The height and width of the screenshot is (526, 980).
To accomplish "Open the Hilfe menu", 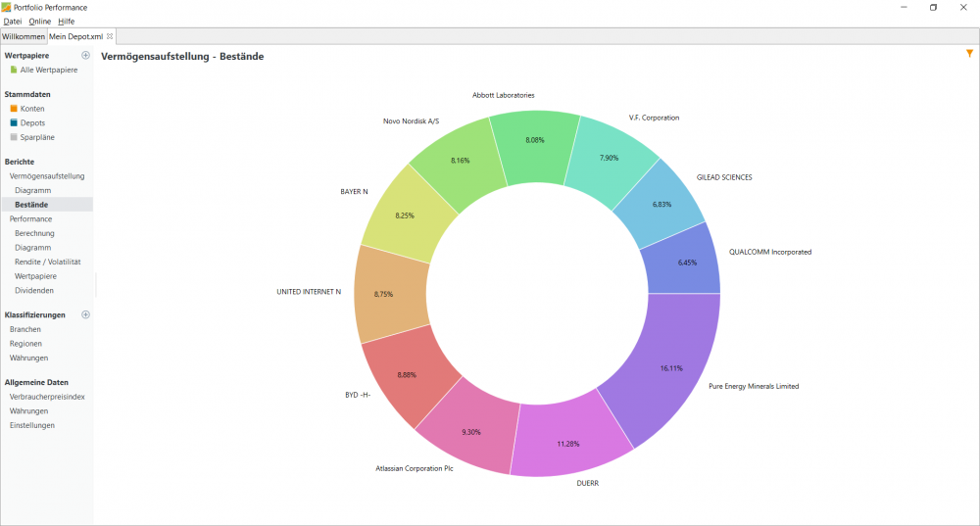I will [67, 22].
